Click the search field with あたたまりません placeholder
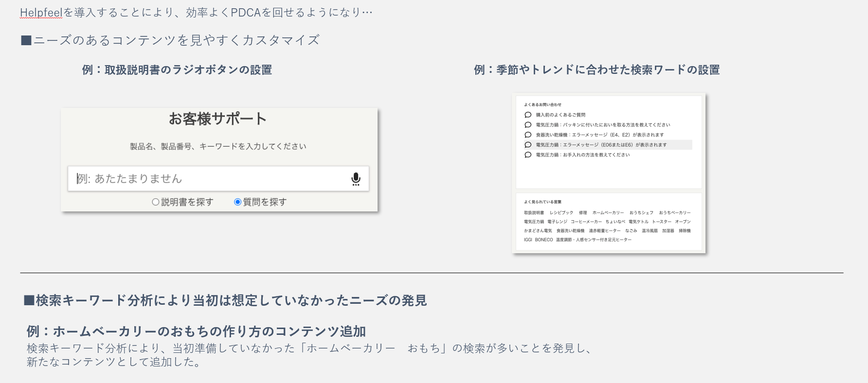 click(x=209, y=179)
